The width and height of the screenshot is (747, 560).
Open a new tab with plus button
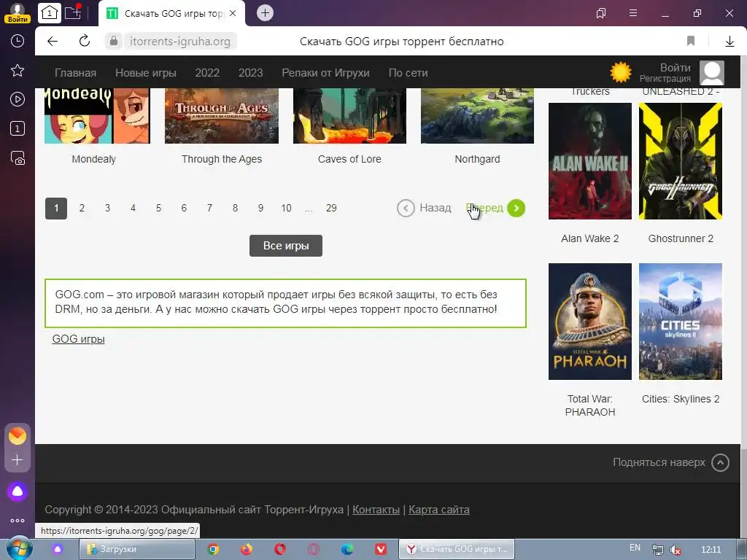coord(266,13)
